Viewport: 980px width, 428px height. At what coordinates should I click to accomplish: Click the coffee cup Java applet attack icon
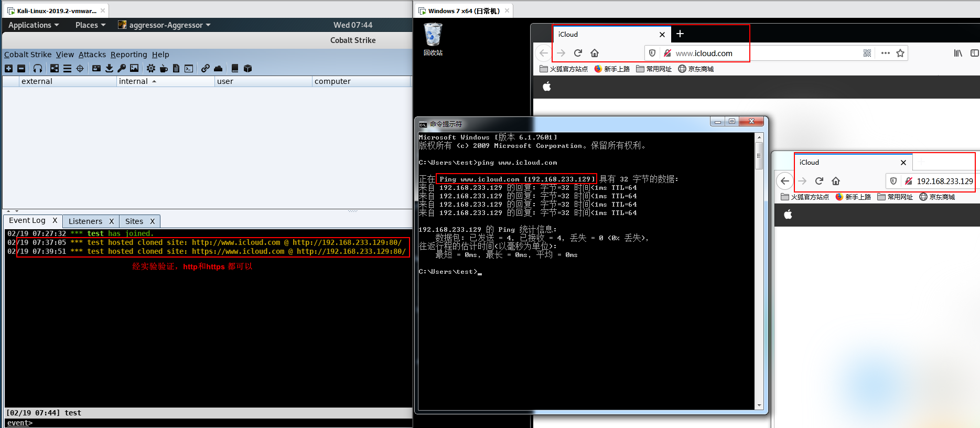(164, 68)
